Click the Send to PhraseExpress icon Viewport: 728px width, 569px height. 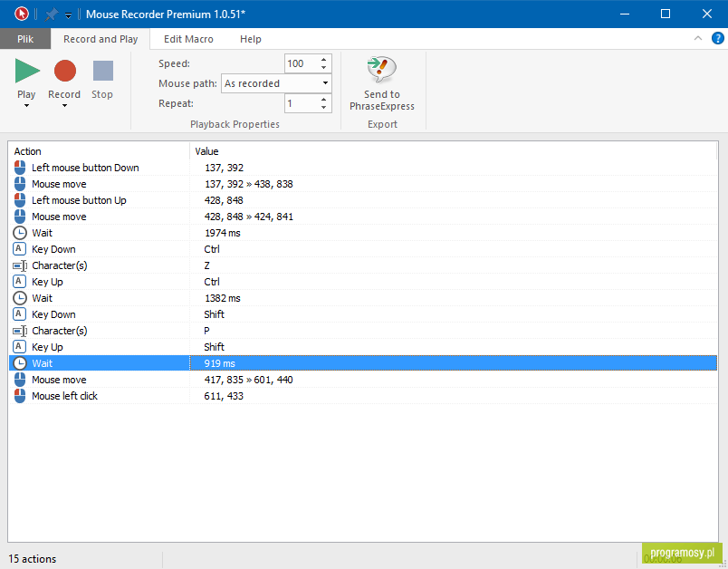[381, 70]
